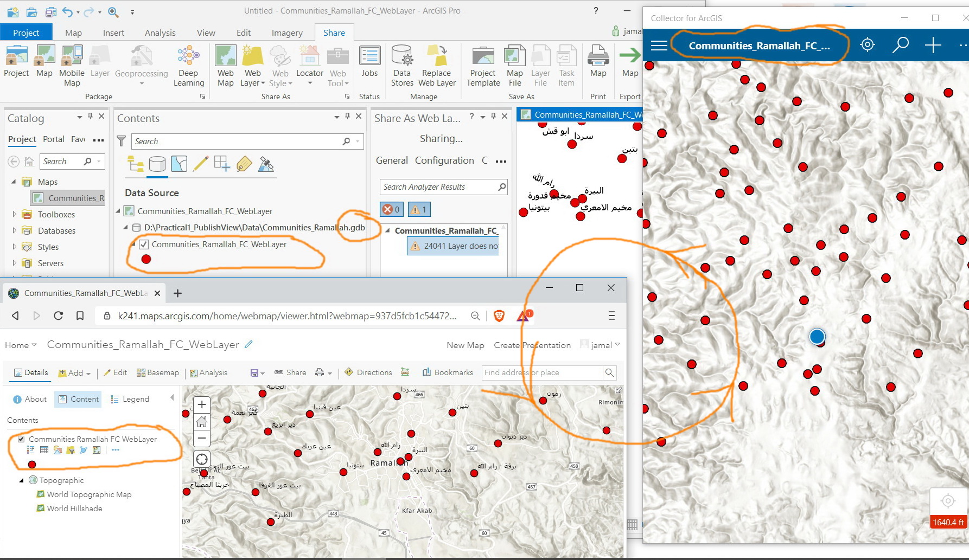Image resolution: width=969 pixels, height=560 pixels.
Task: Select List By Selection icon
Action: pyautogui.click(x=179, y=164)
